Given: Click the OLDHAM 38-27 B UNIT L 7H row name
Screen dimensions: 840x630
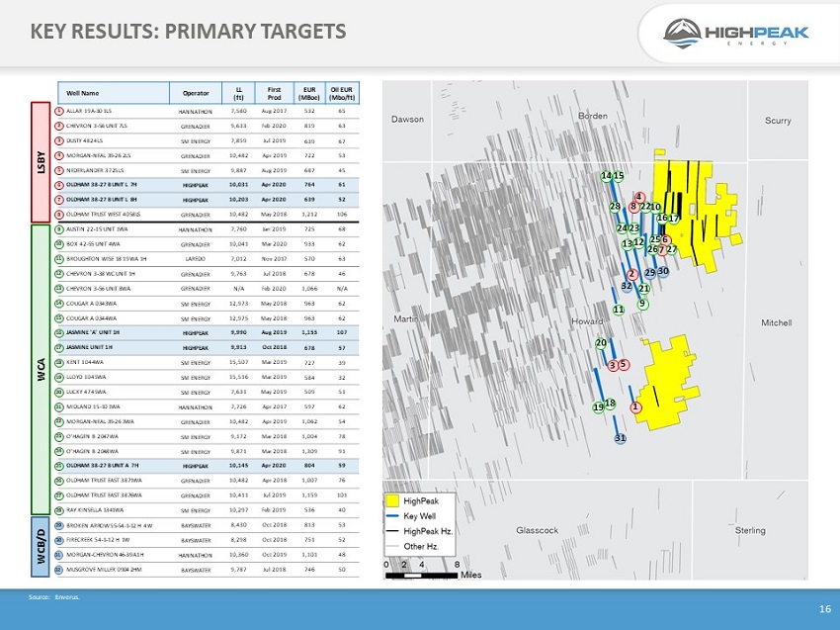Looking at the screenshot, I should (101, 184).
